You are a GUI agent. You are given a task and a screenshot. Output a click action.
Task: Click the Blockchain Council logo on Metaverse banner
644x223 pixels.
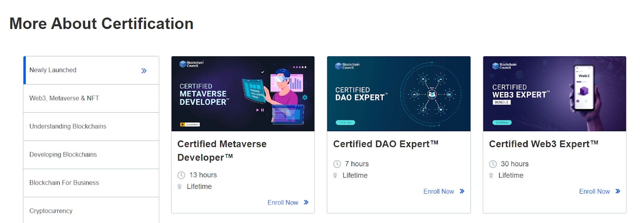pyautogui.click(x=192, y=64)
